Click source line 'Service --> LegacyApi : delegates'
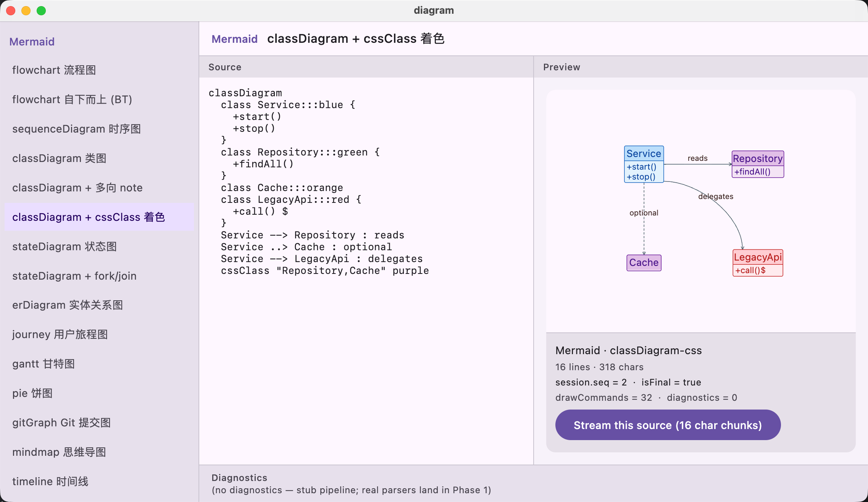 click(322, 259)
